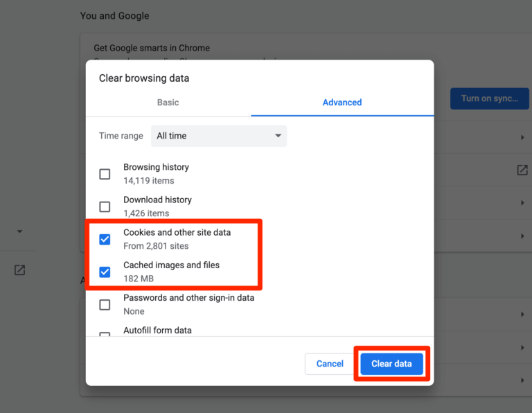Open the Time range dropdown
The image size is (532, 413).
219,136
